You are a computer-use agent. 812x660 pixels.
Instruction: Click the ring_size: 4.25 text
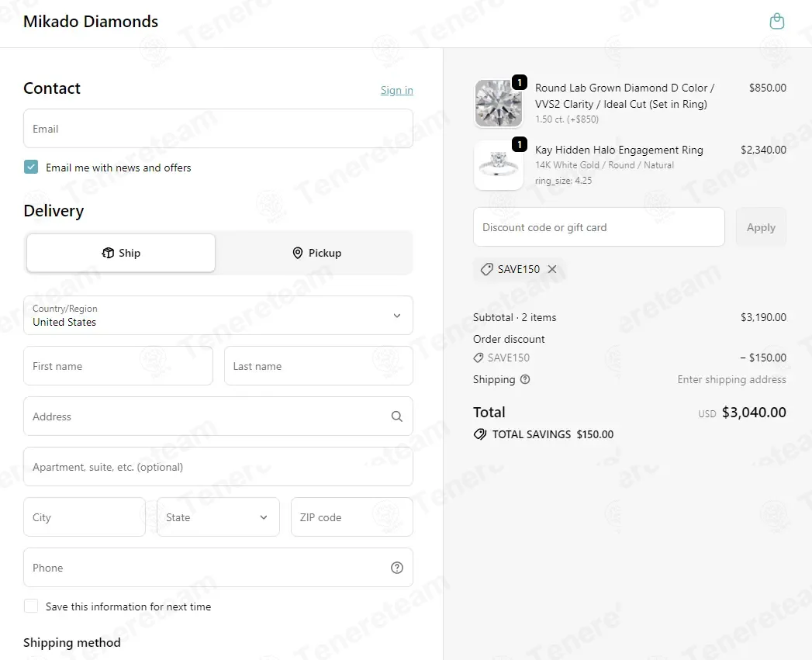click(563, 181)
